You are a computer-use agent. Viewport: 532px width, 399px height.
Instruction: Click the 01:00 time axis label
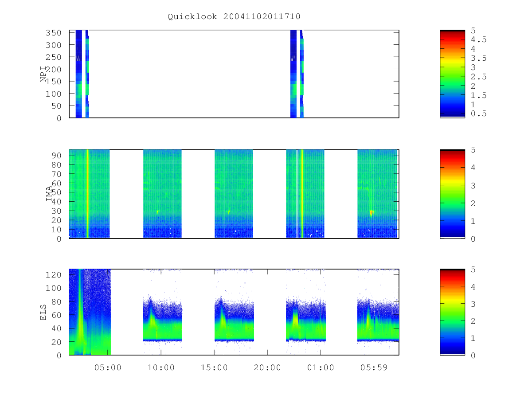point(321,368)
